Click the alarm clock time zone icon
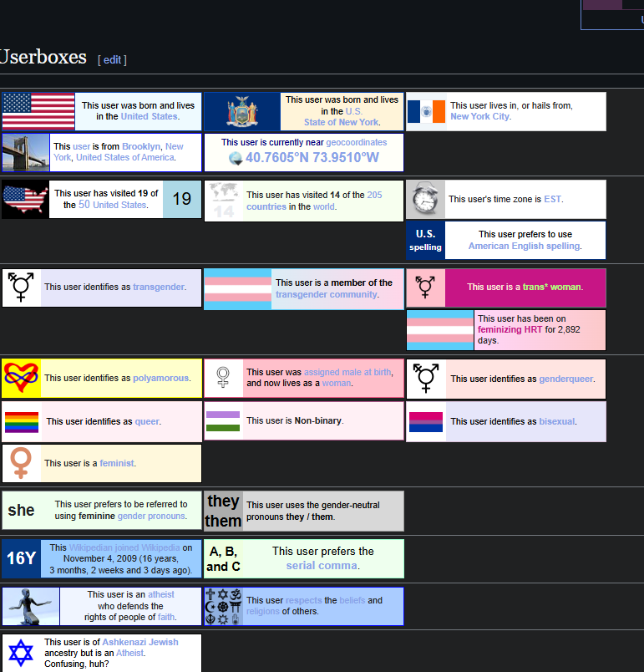 click(x=425, y=199)
